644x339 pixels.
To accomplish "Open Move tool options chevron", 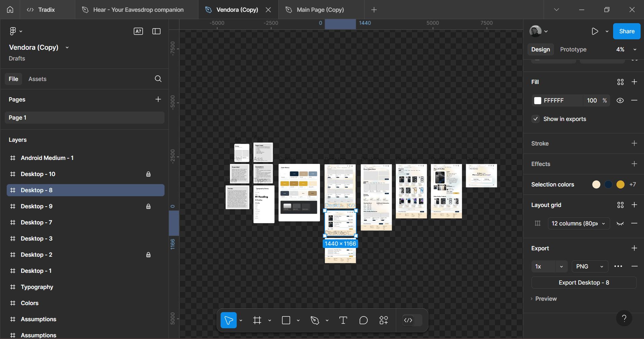I will tap(241, 321).
